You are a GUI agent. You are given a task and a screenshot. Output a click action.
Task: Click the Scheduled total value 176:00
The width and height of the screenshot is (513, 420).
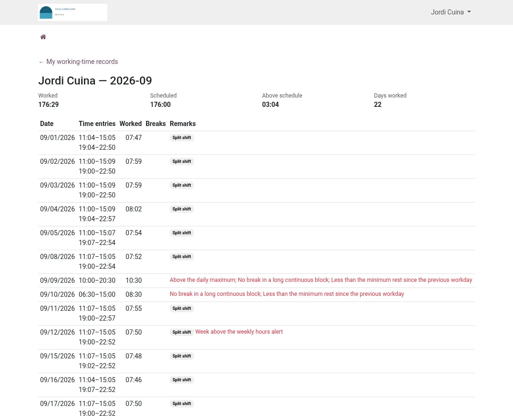click(160, 105)
